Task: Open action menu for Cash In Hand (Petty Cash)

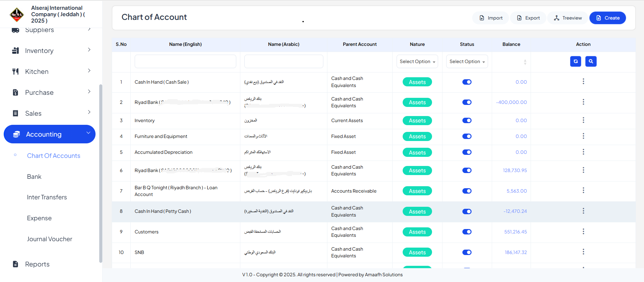Action: [583, 211]
